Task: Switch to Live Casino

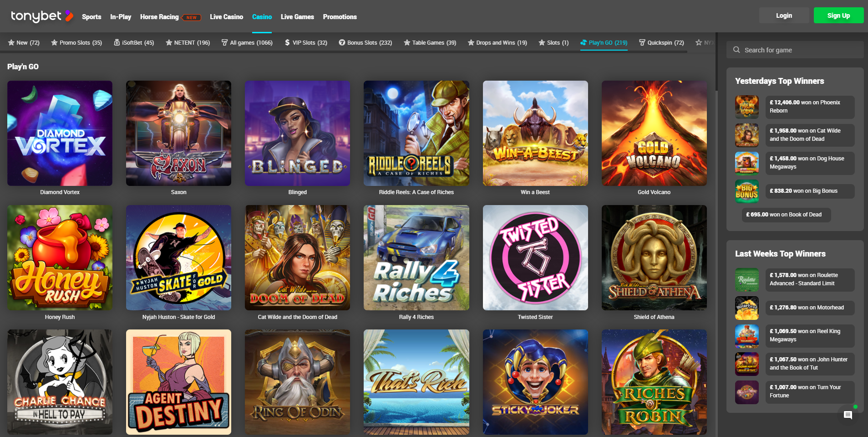Action: point(226,16)
